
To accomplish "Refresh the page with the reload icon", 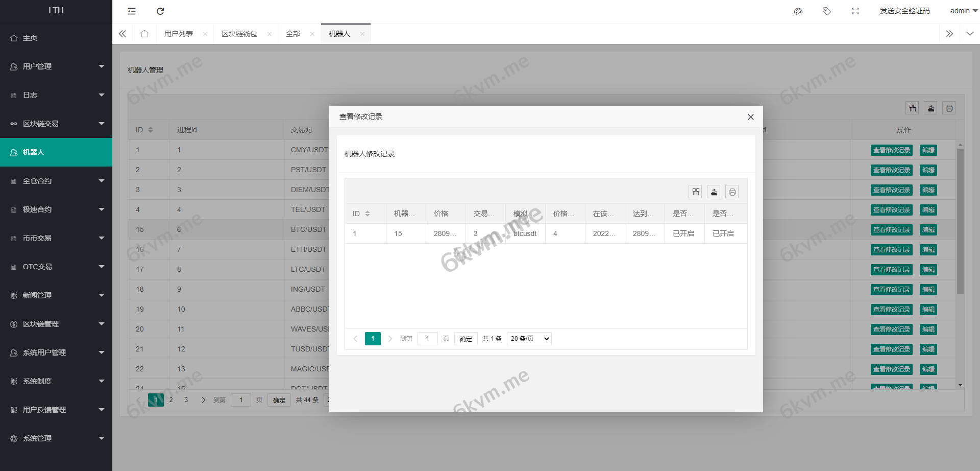I will [160, 11].
